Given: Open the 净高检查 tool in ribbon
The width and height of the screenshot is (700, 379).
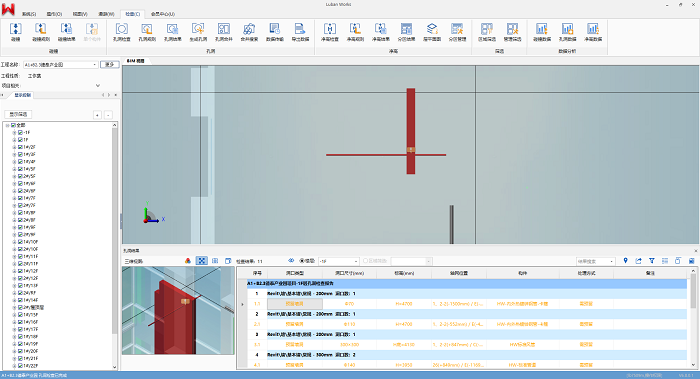Looking at the screenshot, I should [x=330, y=32].
